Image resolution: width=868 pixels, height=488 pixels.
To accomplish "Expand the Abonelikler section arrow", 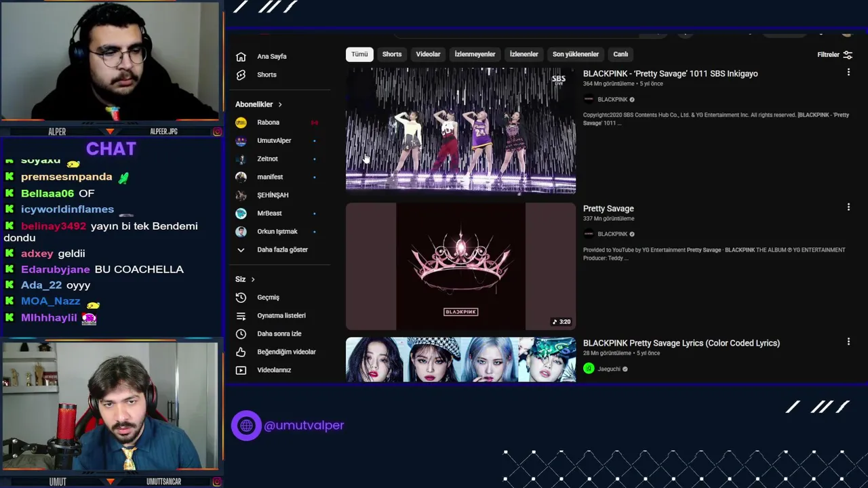I will pyautogui.click(x=279, y=104).
